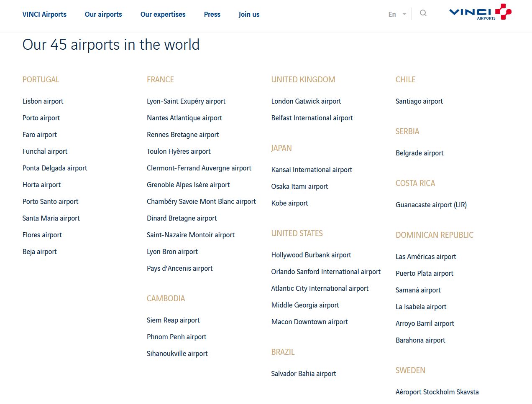Open Barahona airport link
The image size is (532, 404).
pyautogui.click(x=420, y=340)
